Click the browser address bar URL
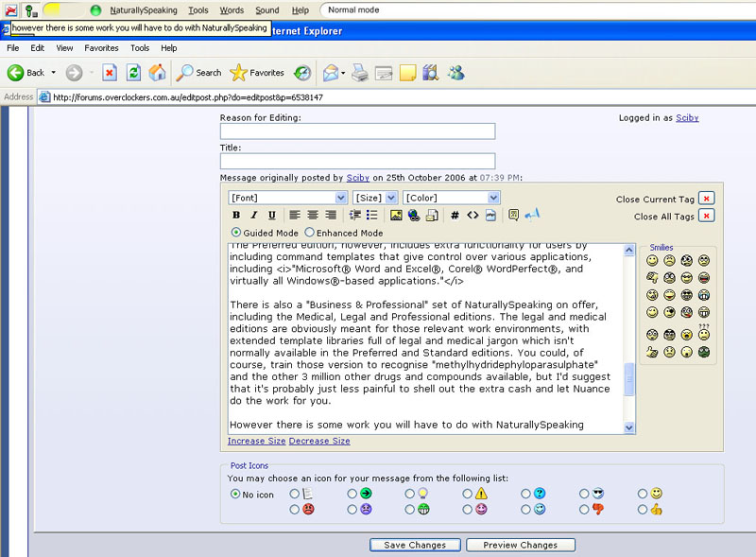756x557 pixels. (x=188, y=97)
